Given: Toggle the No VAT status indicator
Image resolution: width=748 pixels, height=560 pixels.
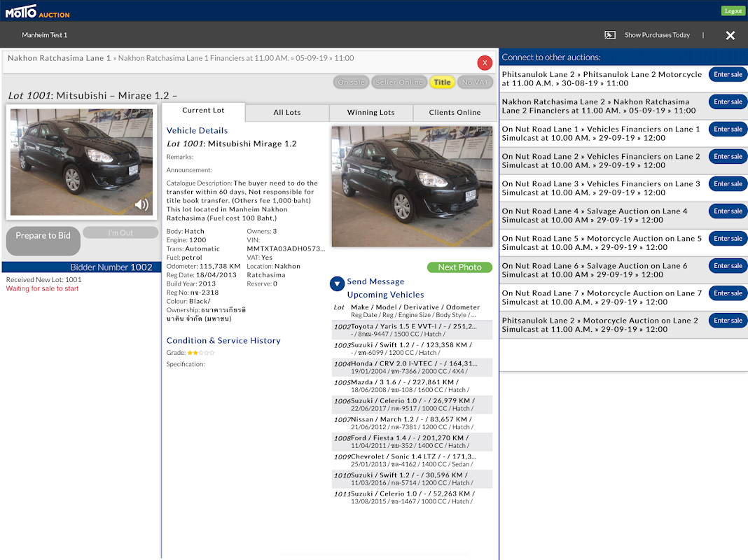Looking at the screenshot, I should click(475, 83).
